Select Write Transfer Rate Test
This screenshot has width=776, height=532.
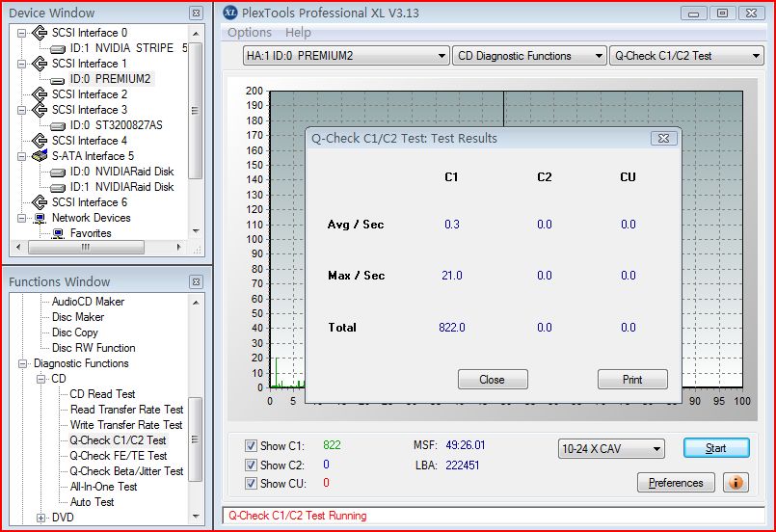[x=126, y=425]
